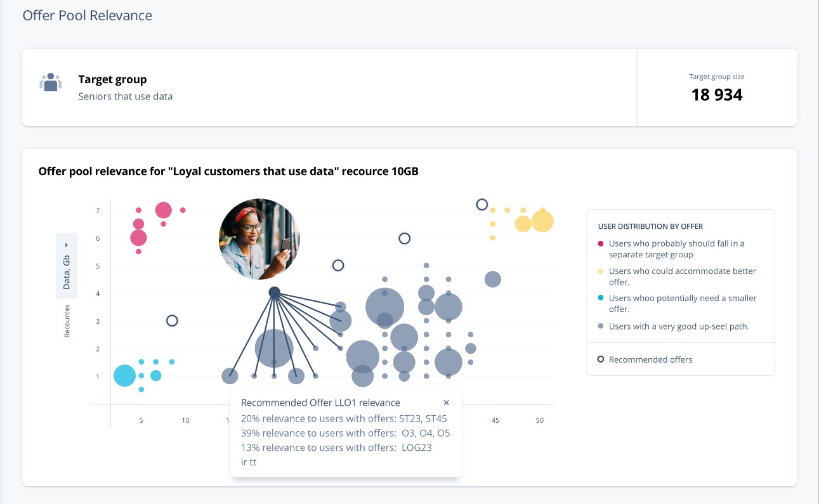Screen dimensions: 819x504
Task: Click the hollow recommended offer ring near cyan cluster
Action: [x=172, y=321]
